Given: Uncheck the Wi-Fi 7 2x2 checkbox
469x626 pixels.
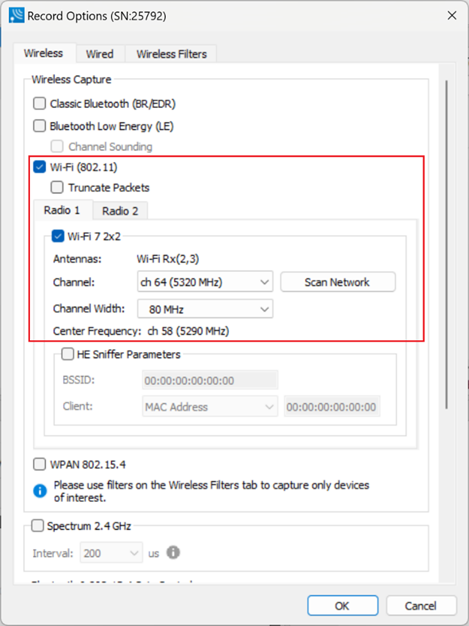Looking at the screenshot, I should point(58,236).
